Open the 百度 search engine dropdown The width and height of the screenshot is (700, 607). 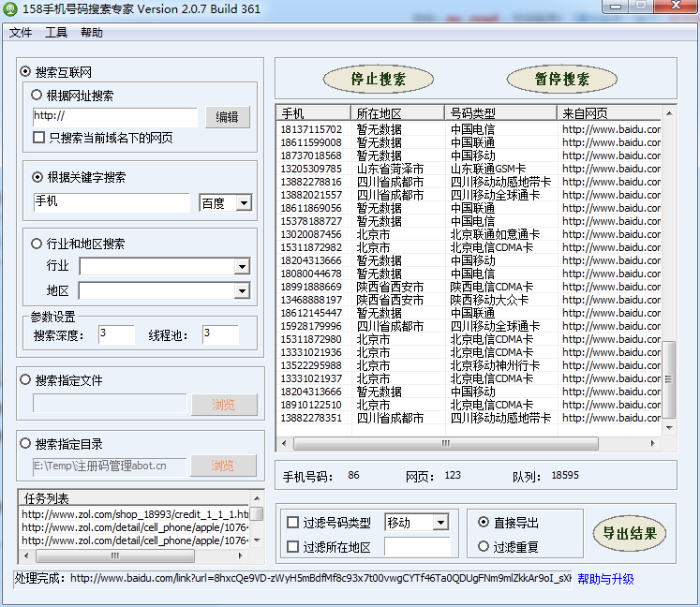(x=244, y=203)
